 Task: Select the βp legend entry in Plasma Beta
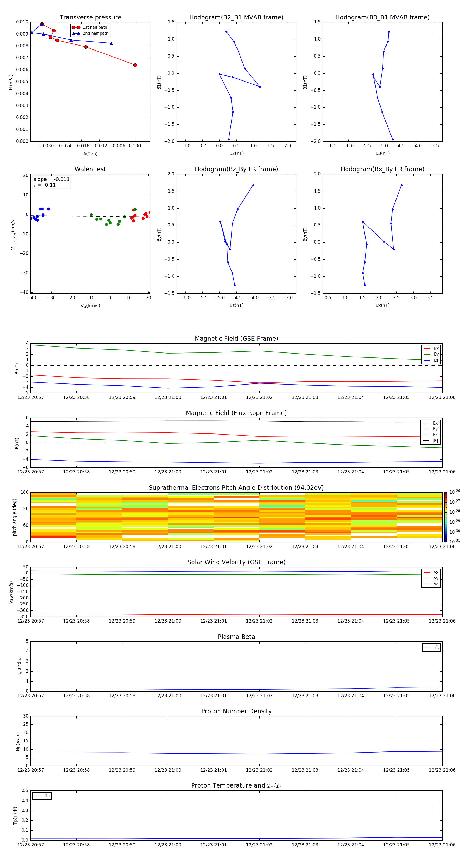coord(431,647)
